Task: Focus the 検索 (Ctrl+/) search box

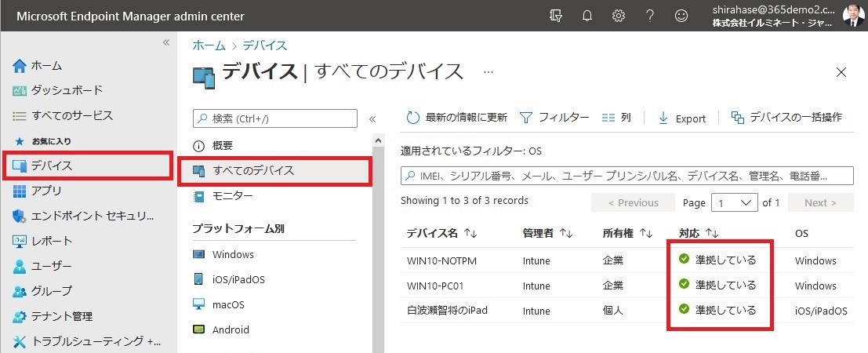Action: pos(275,118)
